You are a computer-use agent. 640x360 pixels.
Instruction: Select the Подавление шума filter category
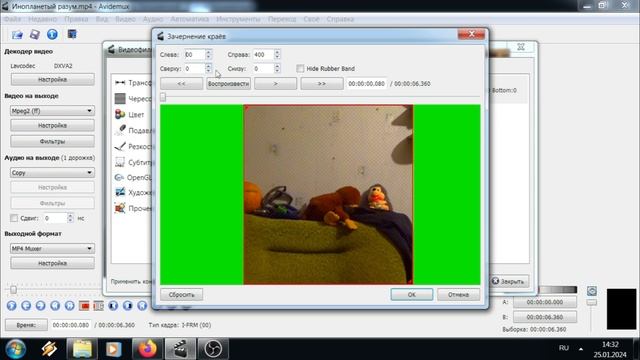(x=133, y=131)
